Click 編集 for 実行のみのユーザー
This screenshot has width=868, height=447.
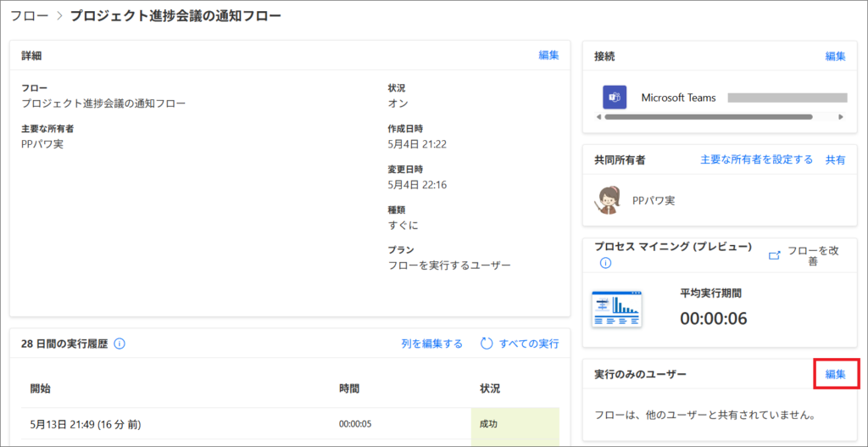pyautogui.click(x=835, y=374)
